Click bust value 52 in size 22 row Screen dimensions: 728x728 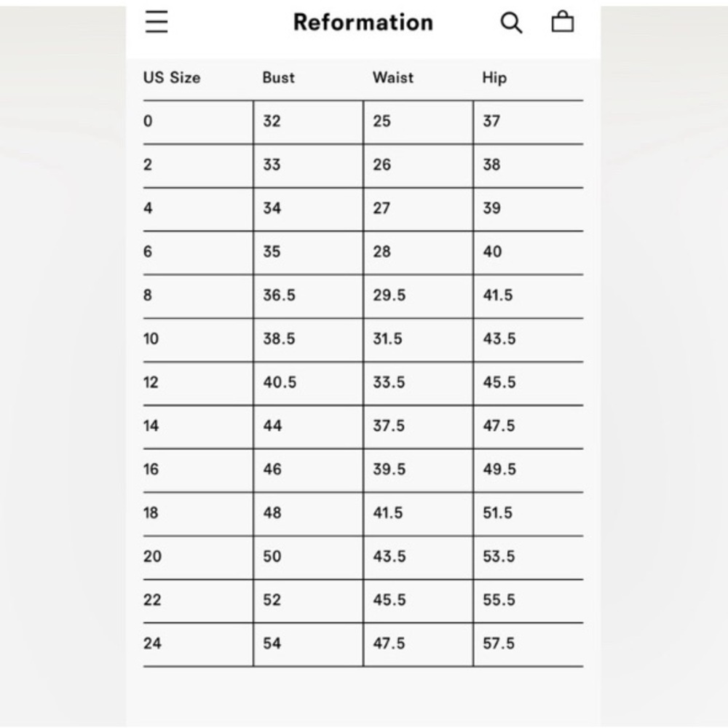click(272, 599)
